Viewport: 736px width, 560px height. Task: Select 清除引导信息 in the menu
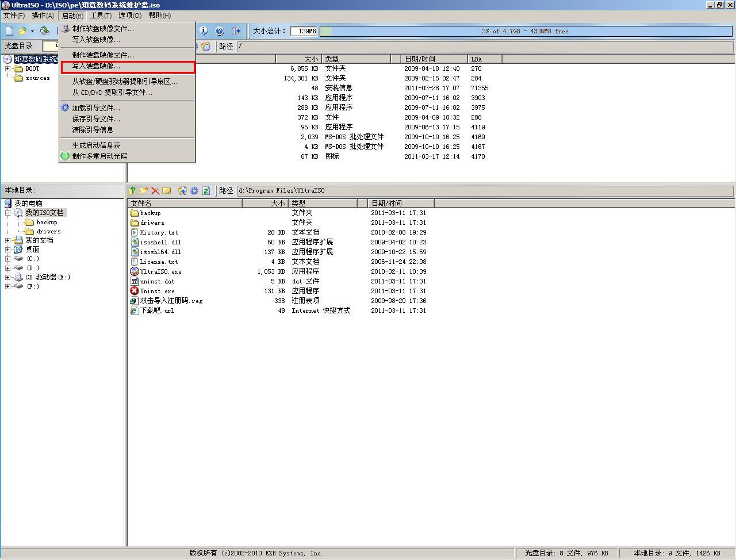tap(128, 130)
